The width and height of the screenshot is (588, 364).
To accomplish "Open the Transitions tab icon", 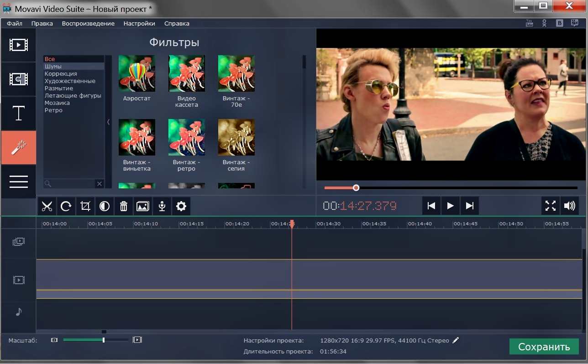I will [x=19, y=79].
